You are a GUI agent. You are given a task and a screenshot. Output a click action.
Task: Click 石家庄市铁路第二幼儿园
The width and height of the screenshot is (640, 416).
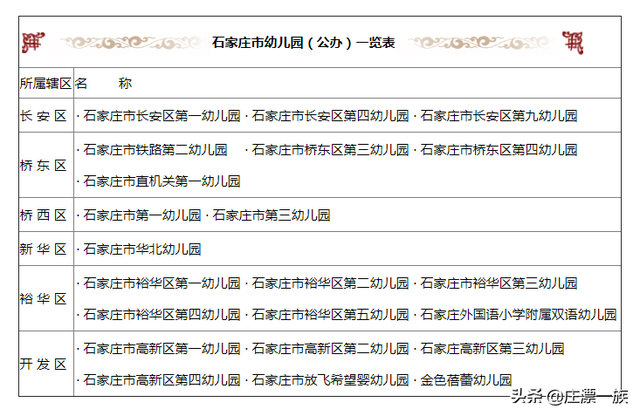[155, 150]
